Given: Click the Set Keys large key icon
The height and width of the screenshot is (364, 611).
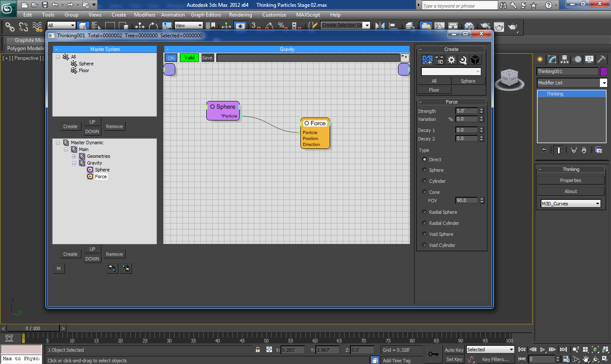Looking at the screenshot, I should [433, 354].
